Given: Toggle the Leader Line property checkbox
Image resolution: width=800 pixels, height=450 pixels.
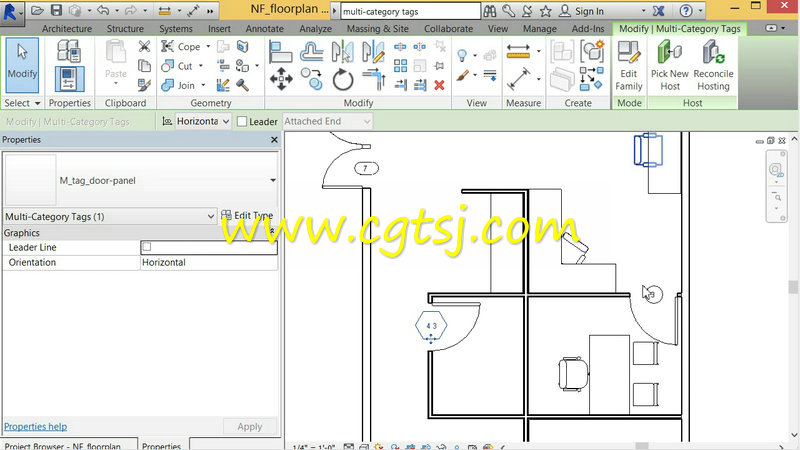Looking at the screenshot, I should (x=147, y=247).
